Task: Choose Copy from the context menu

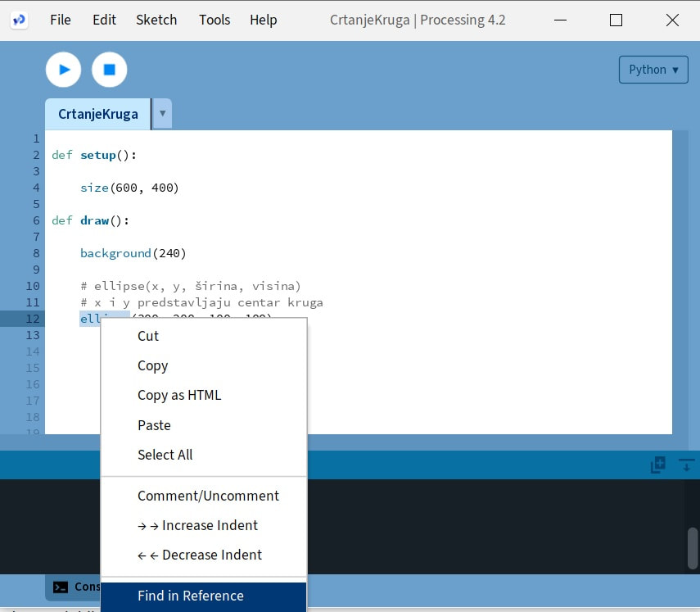Action: click(204, 365)
